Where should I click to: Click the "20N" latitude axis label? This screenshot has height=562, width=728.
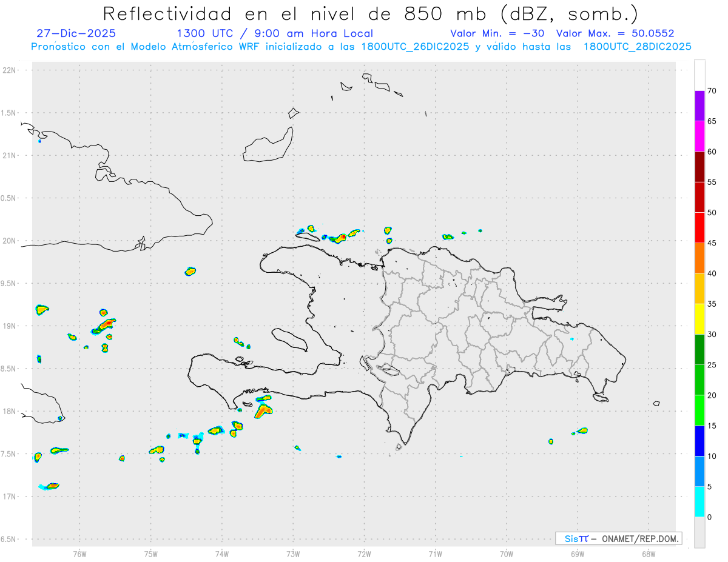pos(10,241)
